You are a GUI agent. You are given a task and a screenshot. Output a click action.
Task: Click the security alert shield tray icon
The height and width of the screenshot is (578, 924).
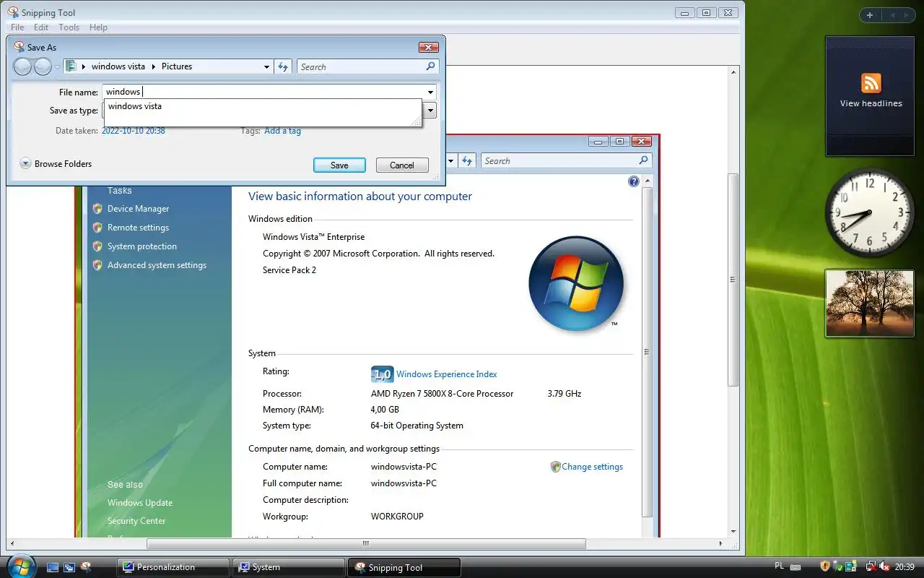tap(825, 566)
